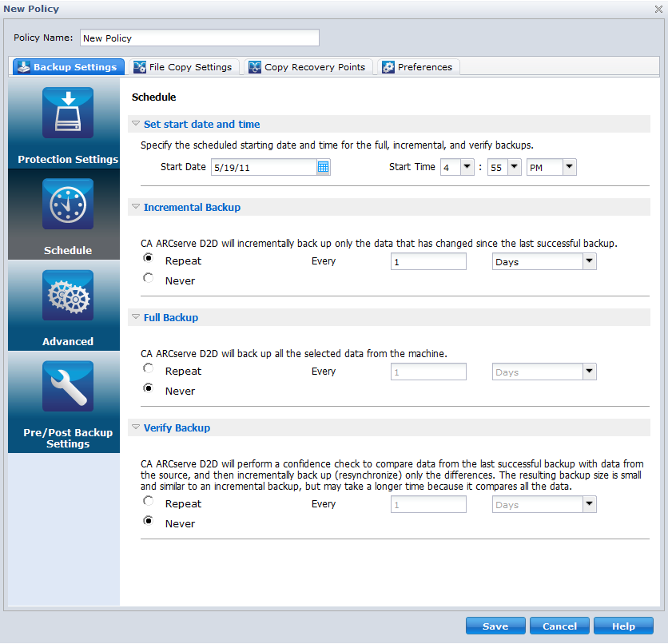Click the File Copy Settings tab icon
The height and width of the screenshot is (644, 668).
click(x=137, y=66)
